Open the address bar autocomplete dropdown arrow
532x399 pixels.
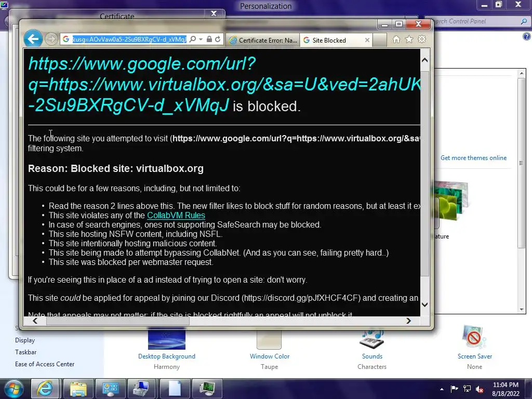click(x=201, y=39)
